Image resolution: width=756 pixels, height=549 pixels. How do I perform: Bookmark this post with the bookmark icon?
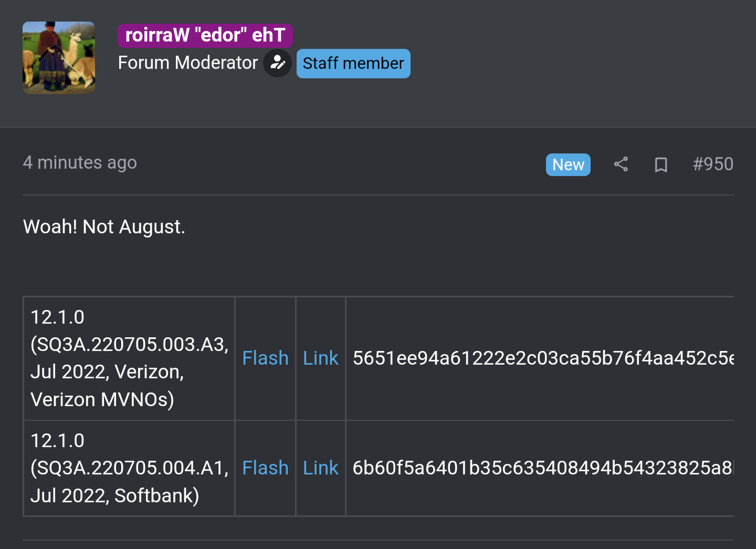coord(660,165)
